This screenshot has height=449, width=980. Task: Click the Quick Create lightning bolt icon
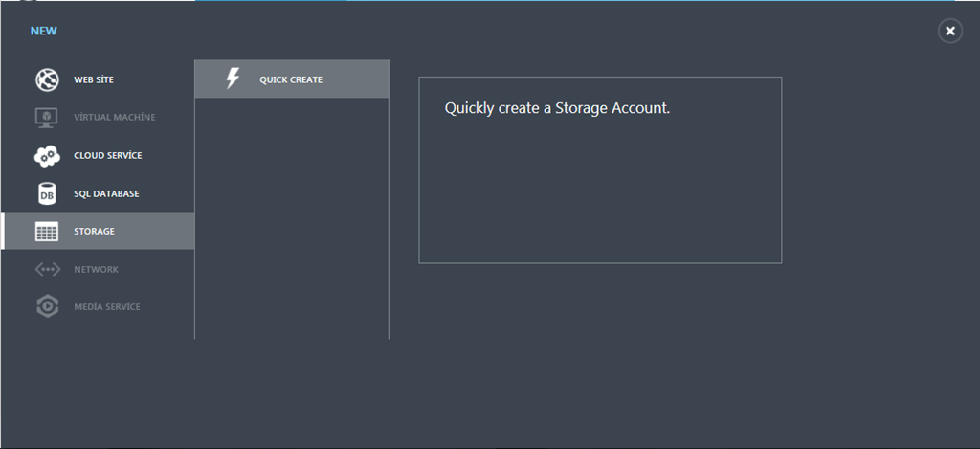pyautogui.click(x=233, y=79)
